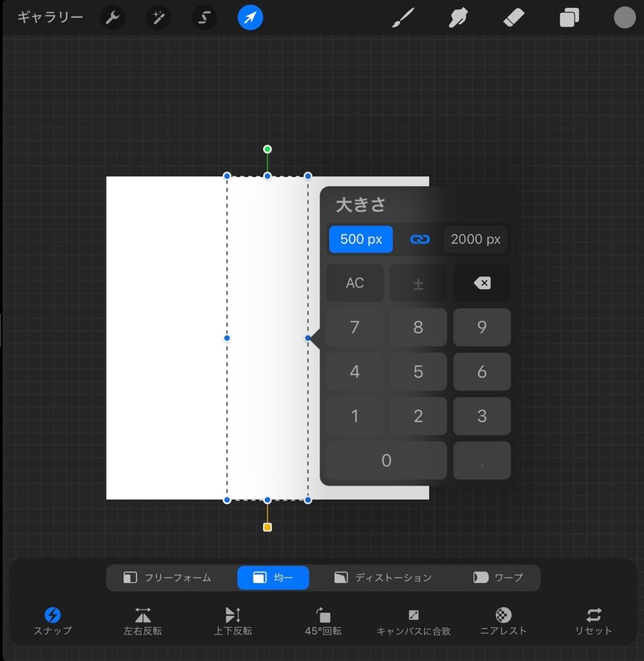This screenshot has width=644, height=661.
Task: Tap keypad number 2
Action: tap(418, 416)
